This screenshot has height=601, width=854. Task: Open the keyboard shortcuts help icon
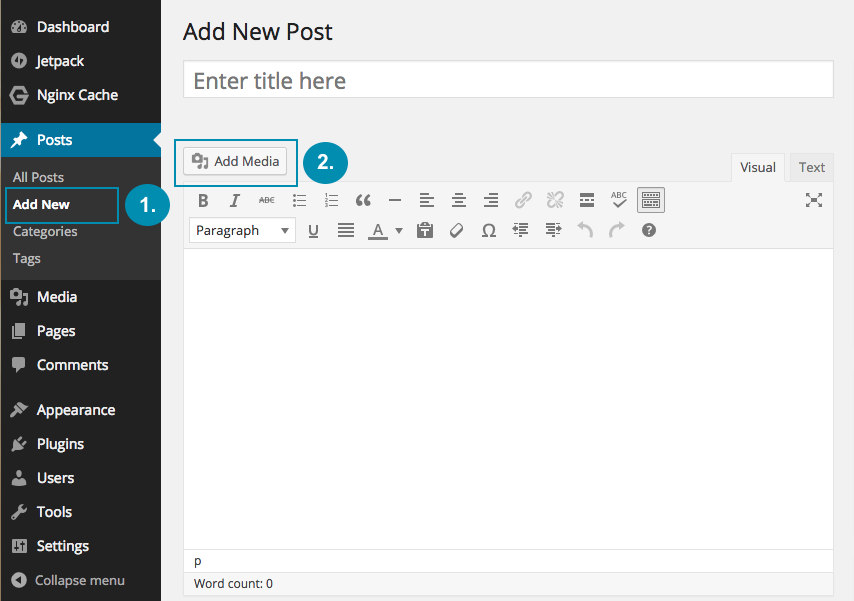(x=649, y=230)
